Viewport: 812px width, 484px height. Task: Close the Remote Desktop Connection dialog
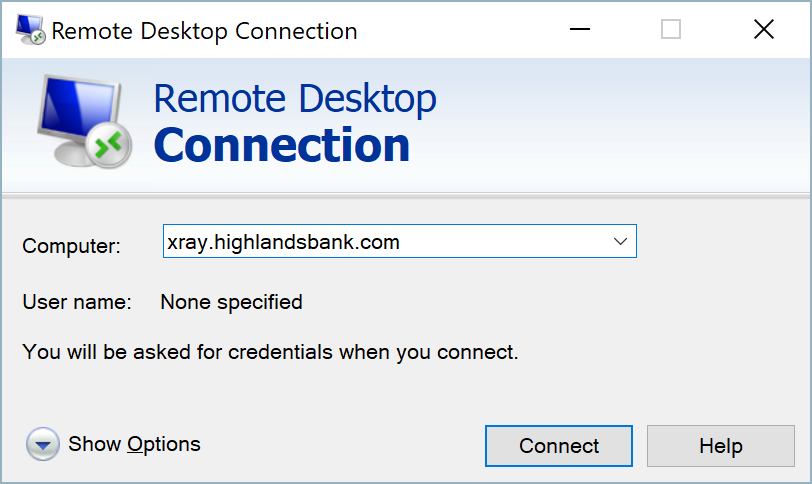tap(764, 31)
